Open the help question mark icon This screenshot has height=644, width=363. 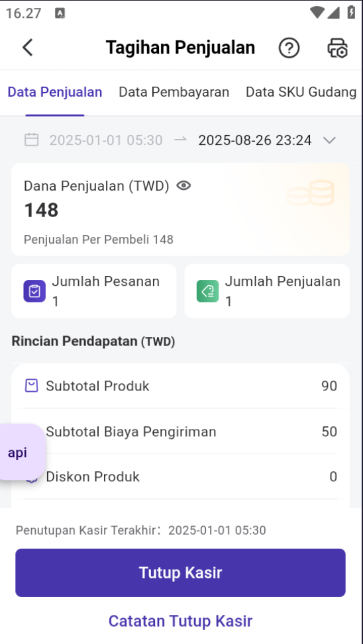pyautogui.click(x=289, y=48)
